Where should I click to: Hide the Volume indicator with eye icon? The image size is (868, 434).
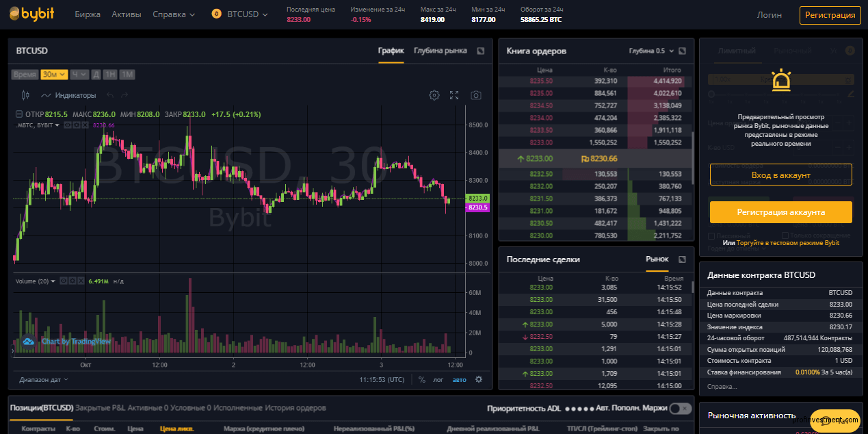coord(64,281)
